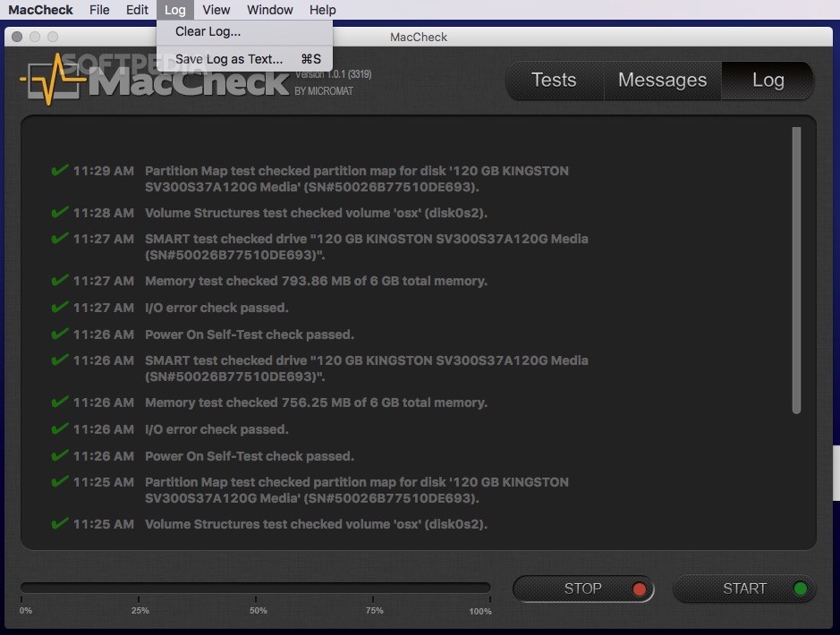Click the MacCheck heartbeat logo icon
Screen dimensions: 840x635
click(53, 80)
